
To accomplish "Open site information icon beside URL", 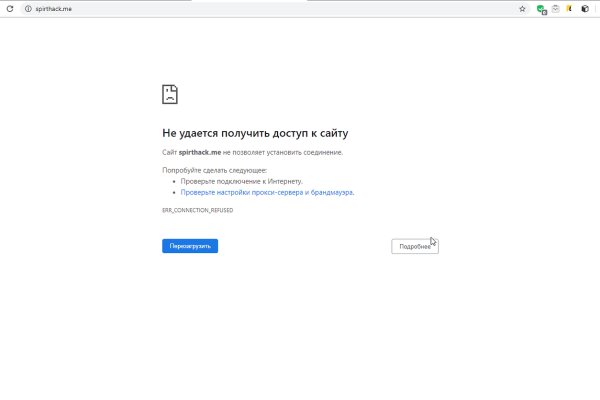I will click(x=27, y=8).
